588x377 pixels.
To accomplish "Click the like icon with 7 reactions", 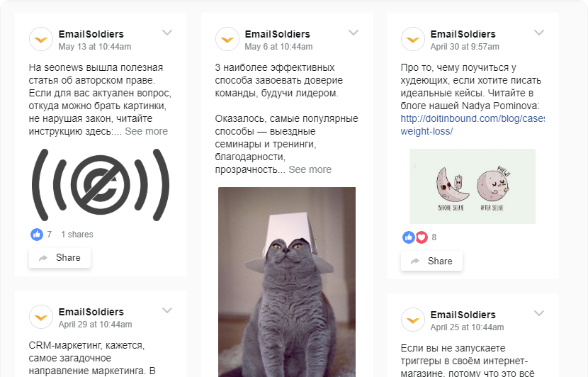I will (37, 235).
